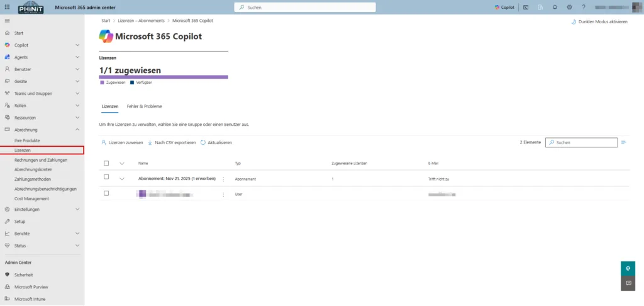The image size is (644, 306).
Task: Click the Ressourcen icon in sidebar
Action: coord(7,118)
